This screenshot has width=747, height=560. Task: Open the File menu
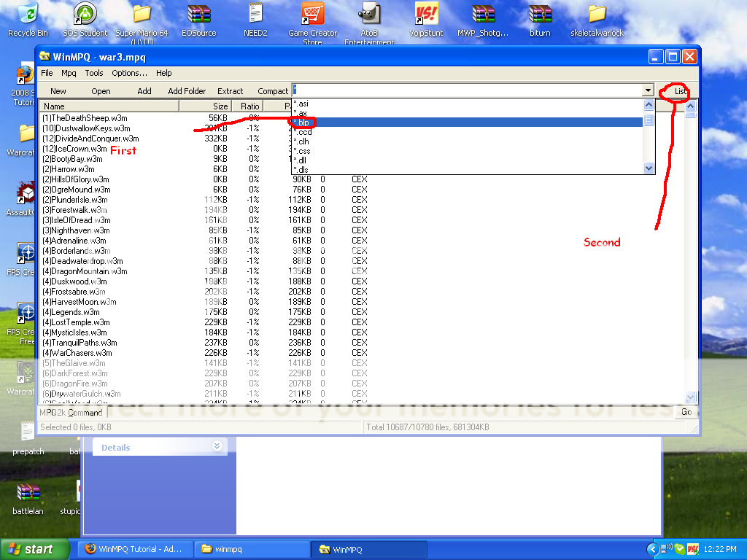(47, 73)
